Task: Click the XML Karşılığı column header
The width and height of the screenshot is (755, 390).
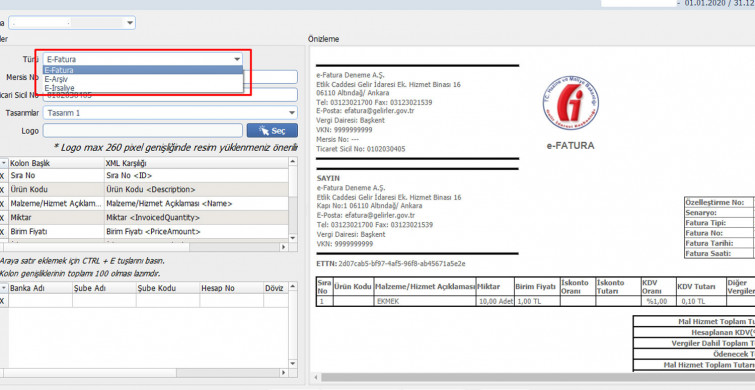Action: tap(196, 163)
